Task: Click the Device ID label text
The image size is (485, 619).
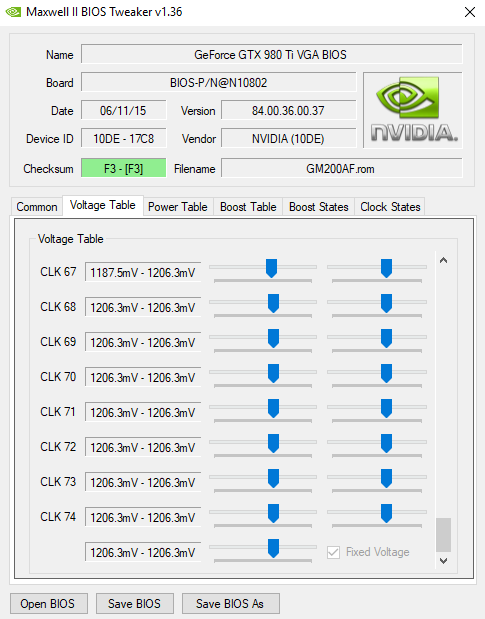Action: (50, 139)
